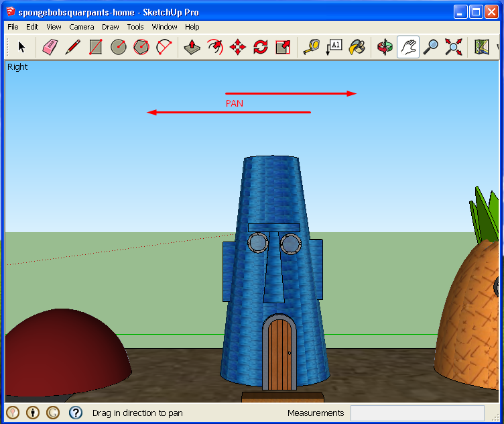
Task: Choose the pink Eraser tool
Action: click(x=50, y=47)
